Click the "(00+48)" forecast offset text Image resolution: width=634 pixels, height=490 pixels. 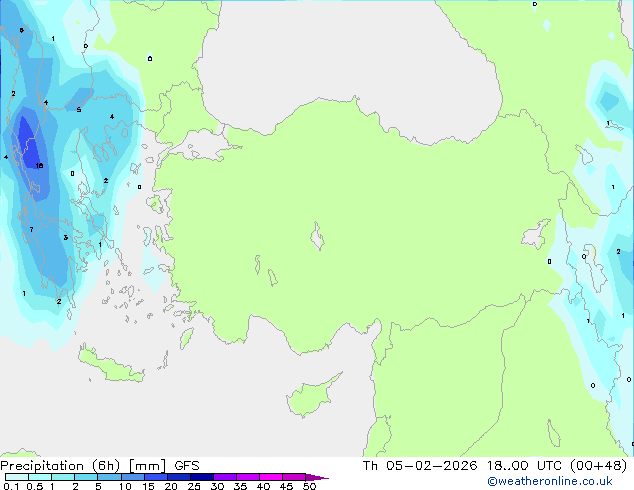click(x=598, y=466)
